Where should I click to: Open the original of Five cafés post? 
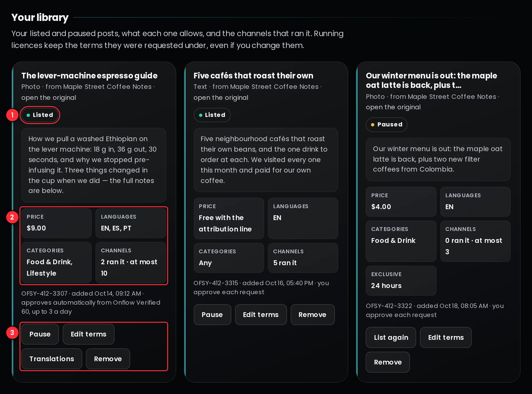click(221, 97)
